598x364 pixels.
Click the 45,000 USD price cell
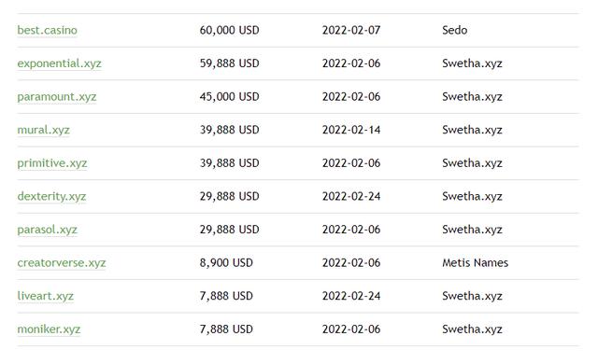230,97
